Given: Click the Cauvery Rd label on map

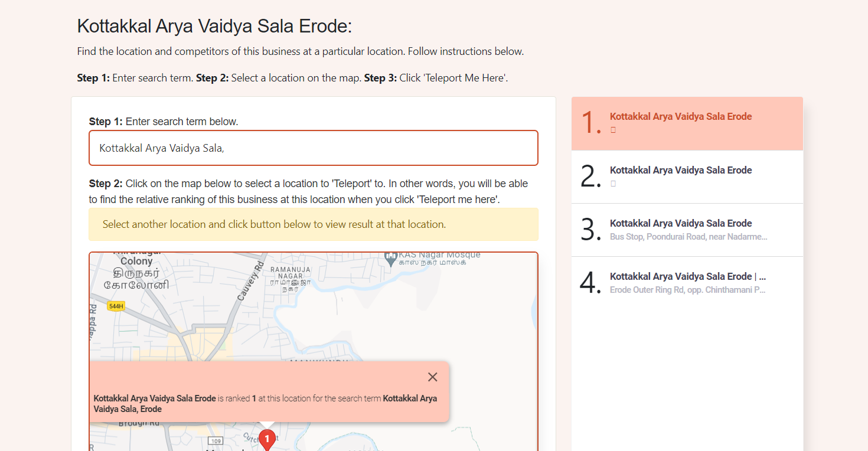Looking at the screenshot, I should (249, 283).
